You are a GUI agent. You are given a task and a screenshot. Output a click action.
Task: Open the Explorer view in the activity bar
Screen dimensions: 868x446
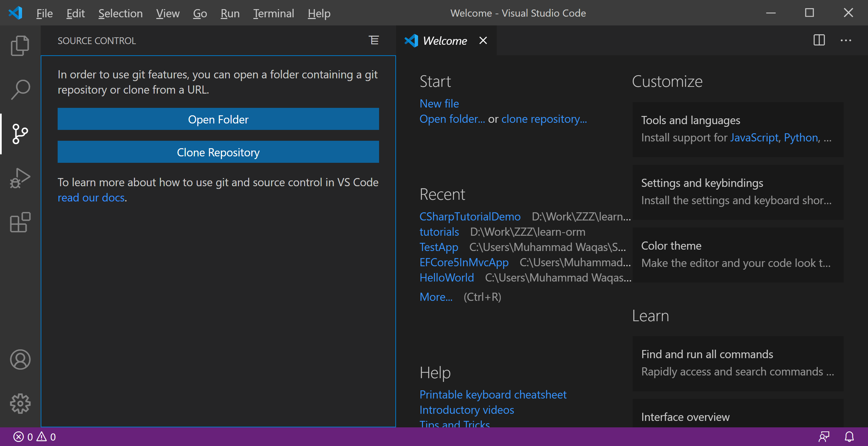click(20, 45)
